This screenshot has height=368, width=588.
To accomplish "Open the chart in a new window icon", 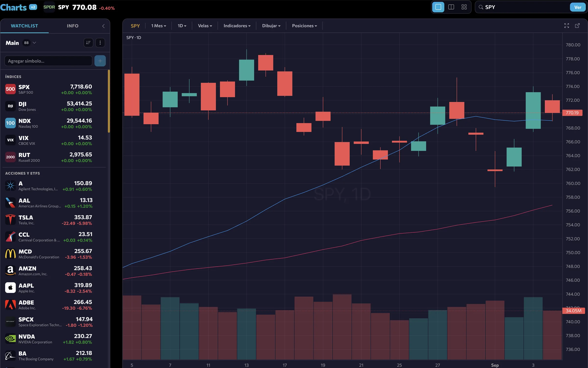I will [577, 26].
